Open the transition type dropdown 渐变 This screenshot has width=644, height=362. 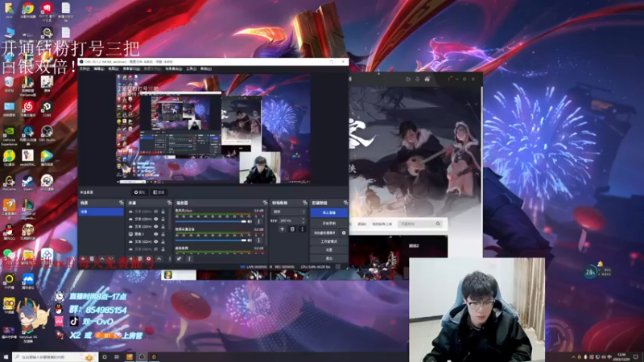(288, 212)
